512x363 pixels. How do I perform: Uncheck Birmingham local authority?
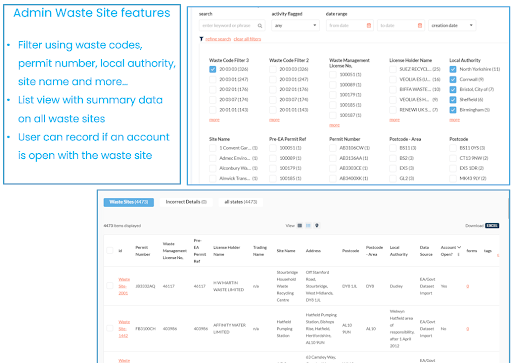click(453, 110)
